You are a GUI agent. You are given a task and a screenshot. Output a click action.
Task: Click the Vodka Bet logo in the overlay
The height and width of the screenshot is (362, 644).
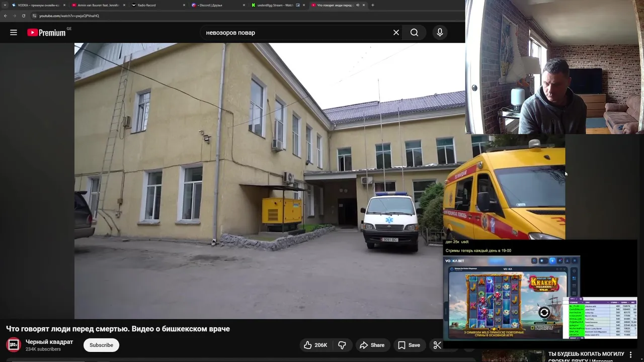tap(455, 260)
